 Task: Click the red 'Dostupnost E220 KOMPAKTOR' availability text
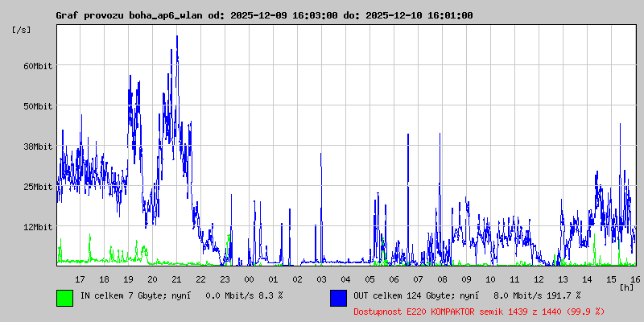tap(479, 312)
